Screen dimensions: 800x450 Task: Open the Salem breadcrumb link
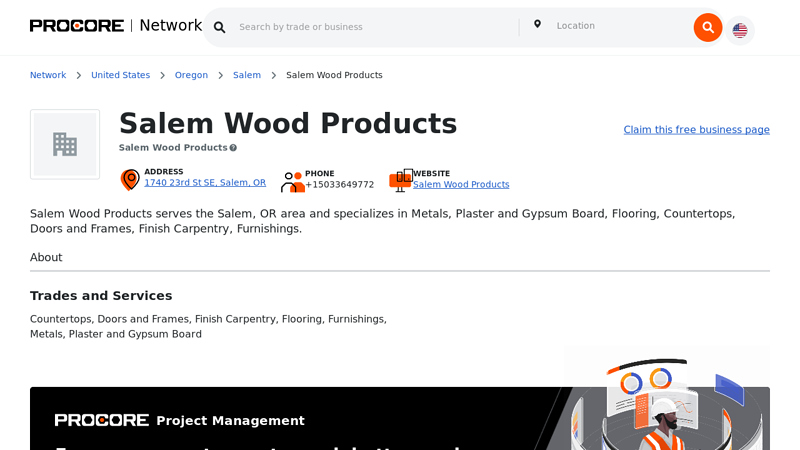click(x=247, y=75)
